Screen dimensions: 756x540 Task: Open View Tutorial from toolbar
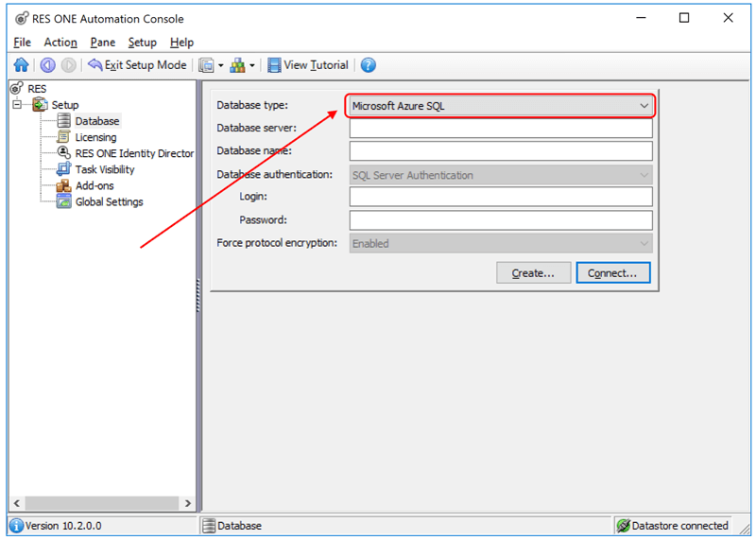coord(308,65)
